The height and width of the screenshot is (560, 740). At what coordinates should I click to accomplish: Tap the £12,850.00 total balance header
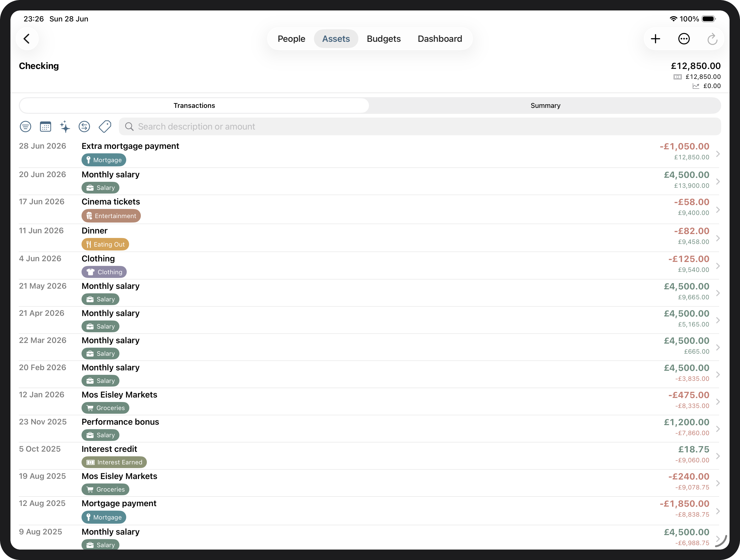click(x=696, y=66)
